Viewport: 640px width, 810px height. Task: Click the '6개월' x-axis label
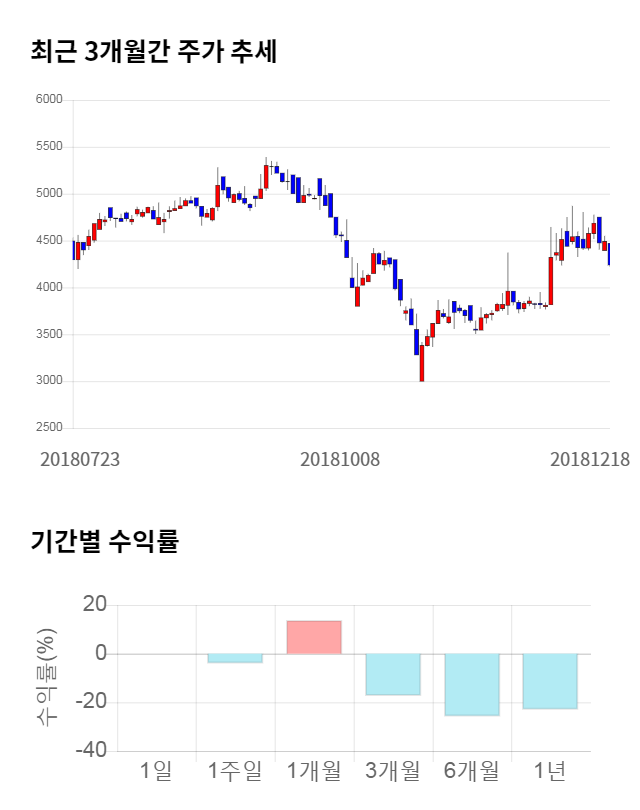click(x=472, y=770)
